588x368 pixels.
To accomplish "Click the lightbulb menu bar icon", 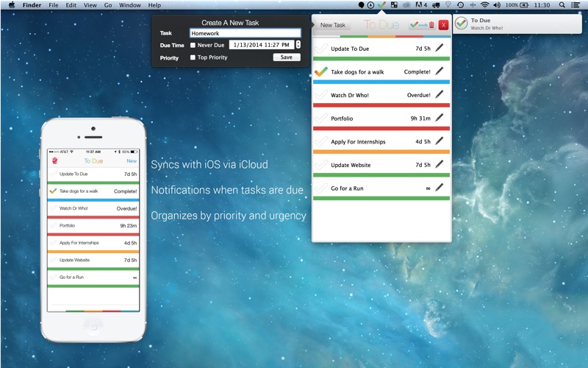I will click(x=448, y=5).
